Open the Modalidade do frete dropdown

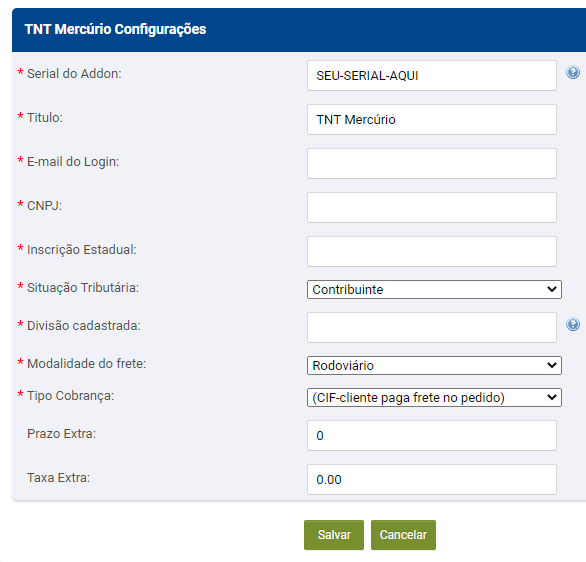click(x=434, y=365)
